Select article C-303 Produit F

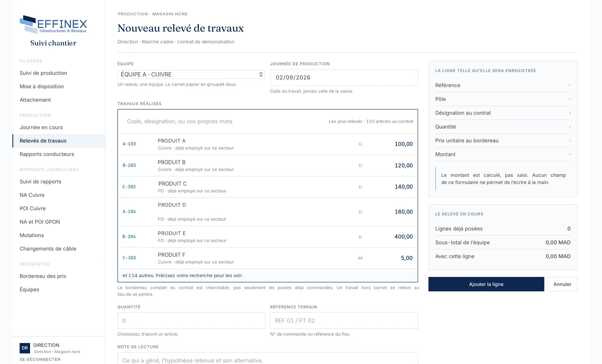click(268, 258)
